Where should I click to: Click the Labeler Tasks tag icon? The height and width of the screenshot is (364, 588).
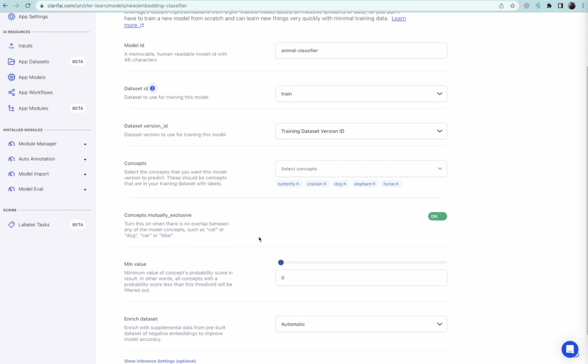(x=11, y=225)
